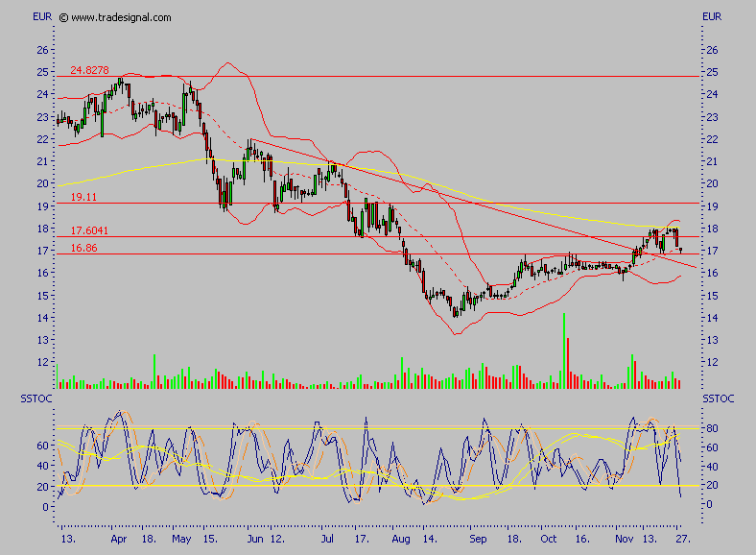Select the '13.' date label before Apr
Image resolution: width=756 pixels, height=555 pixels.
tap(68, 539)
